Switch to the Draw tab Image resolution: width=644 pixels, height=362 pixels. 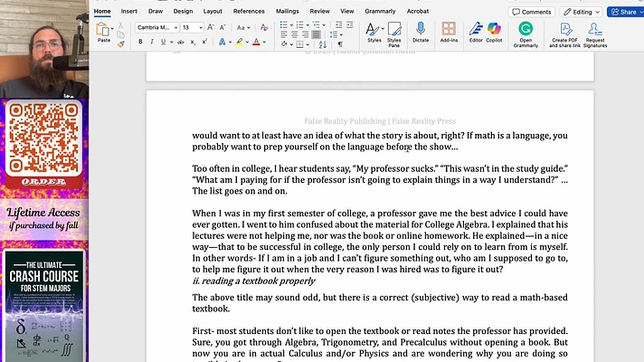tap(156, 11)
